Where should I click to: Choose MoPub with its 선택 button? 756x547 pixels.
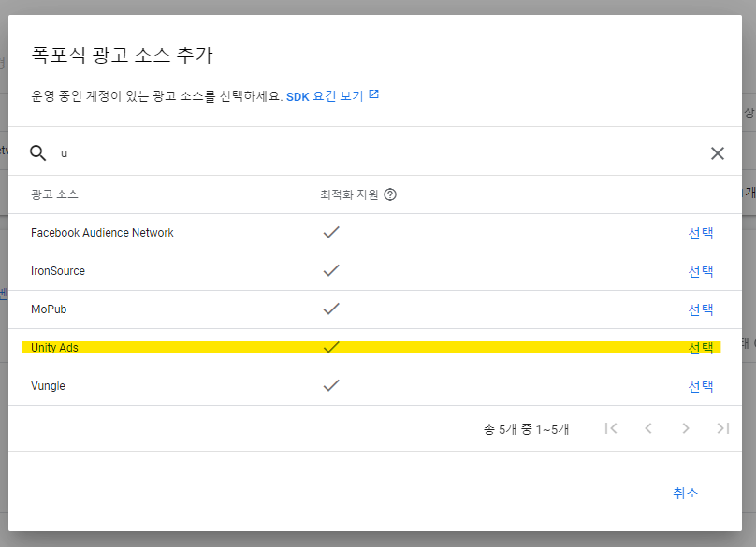tap(701, 309)
